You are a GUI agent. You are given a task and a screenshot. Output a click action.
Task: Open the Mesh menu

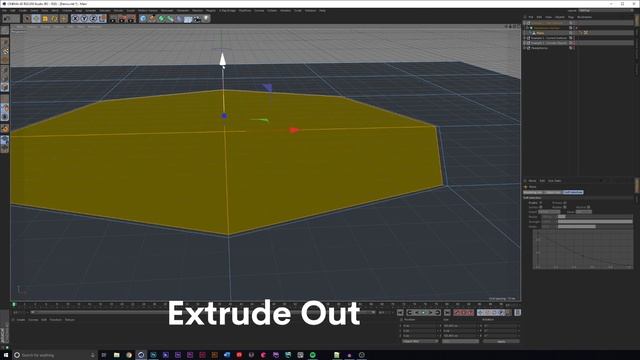[x=55, y=11]
